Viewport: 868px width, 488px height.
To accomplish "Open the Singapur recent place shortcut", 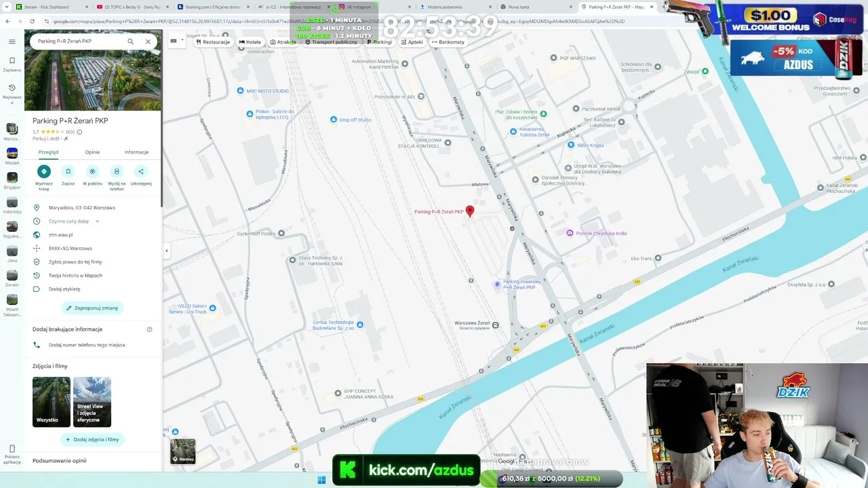I will 12,181.
